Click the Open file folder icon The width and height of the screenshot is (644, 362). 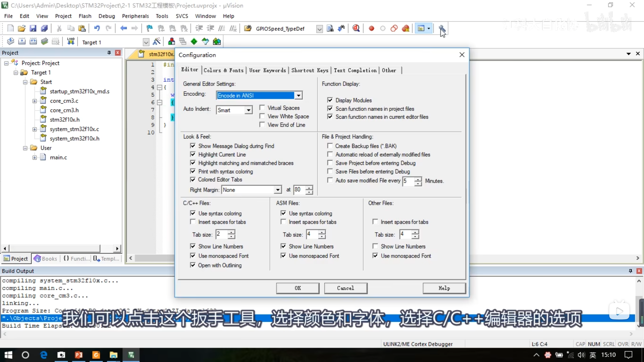pos(22,28)
